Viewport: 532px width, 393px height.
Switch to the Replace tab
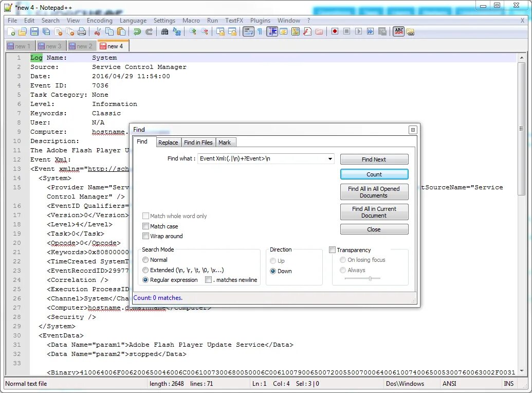coord(168,142)
